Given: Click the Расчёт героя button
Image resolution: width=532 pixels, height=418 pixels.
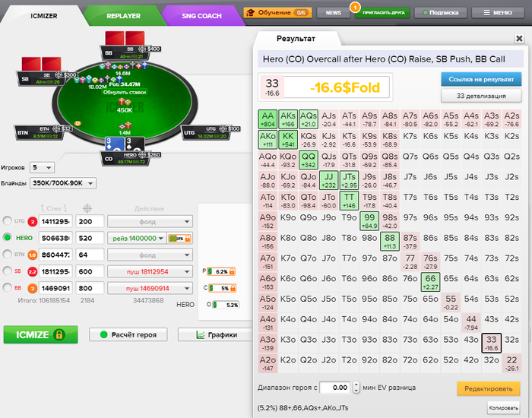Looking at the screenshot, I should [x=128, y=334].
